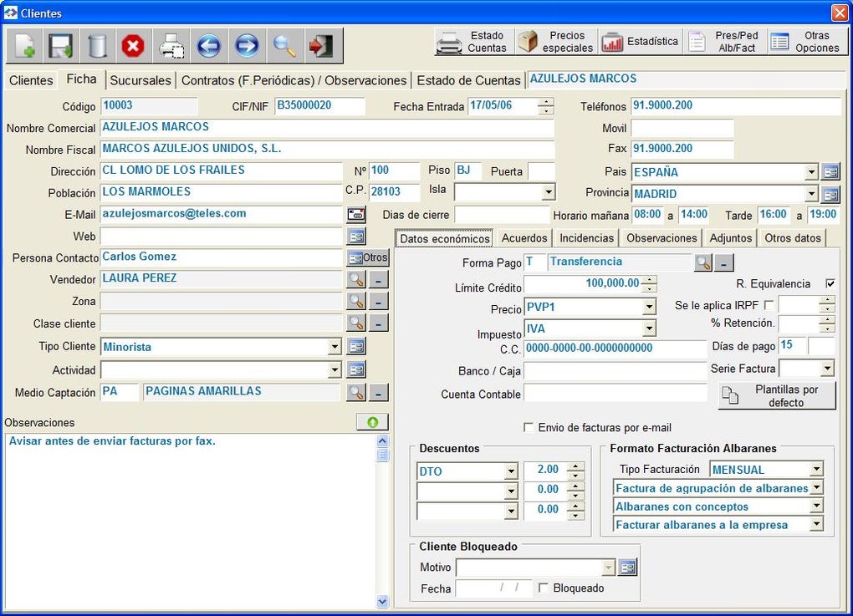Open the Isla dropdown
The height and width of the screenshot is (616, 853).
click(x=549, y=191)
